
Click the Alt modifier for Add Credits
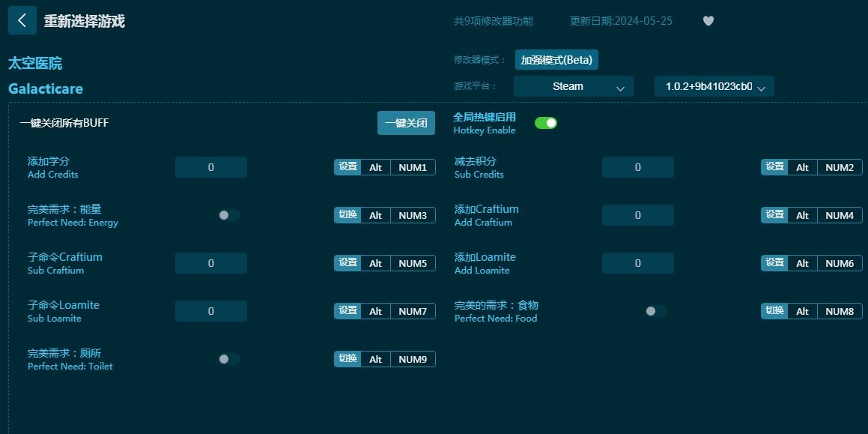pos(376,167)
